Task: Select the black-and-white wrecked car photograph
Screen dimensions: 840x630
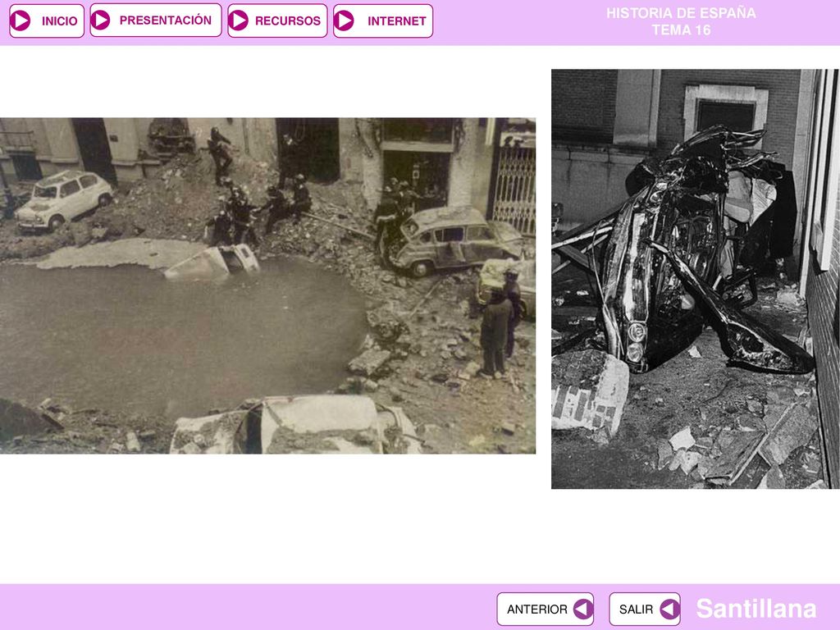Action: 696,279
